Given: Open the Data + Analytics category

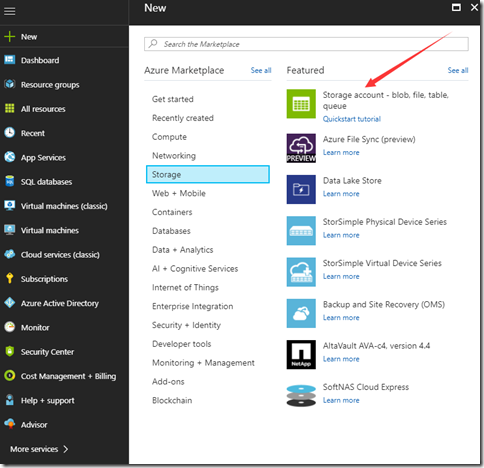Looking at the screenshot, I should coord(182,250).
